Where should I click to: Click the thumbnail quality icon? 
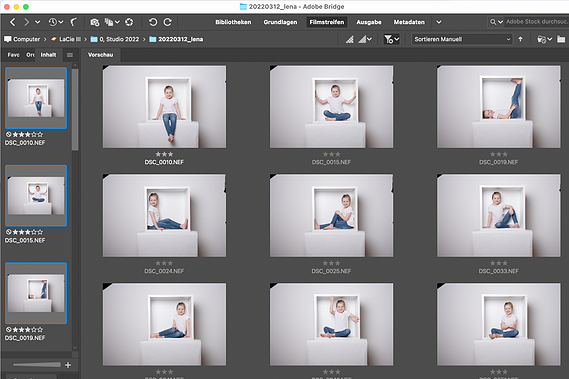click(x=349, y=39)
